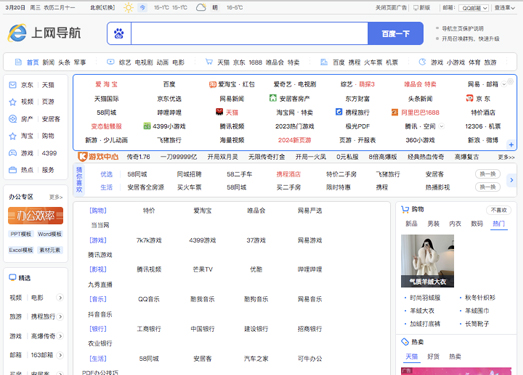Expand the arrow next to 视频 电影 row
This screenshot has width=523, height=375.
click(x=60, y=297)
